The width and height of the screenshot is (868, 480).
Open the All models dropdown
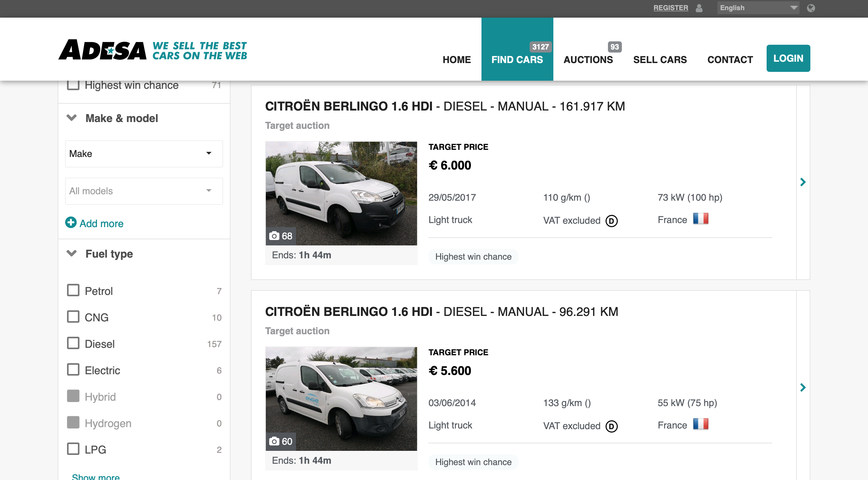pyautogui.click(x=144, y=191)
